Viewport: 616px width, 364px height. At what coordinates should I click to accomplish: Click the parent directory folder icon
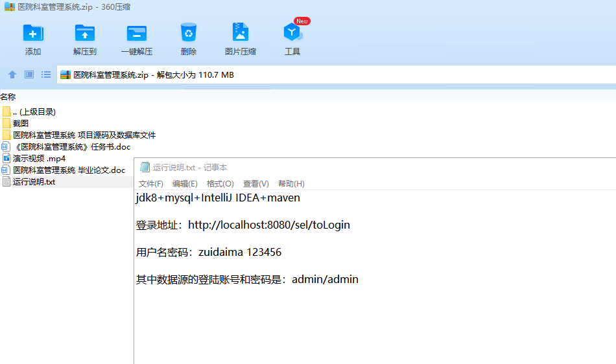pyautogui.click(x=6, y=112)
